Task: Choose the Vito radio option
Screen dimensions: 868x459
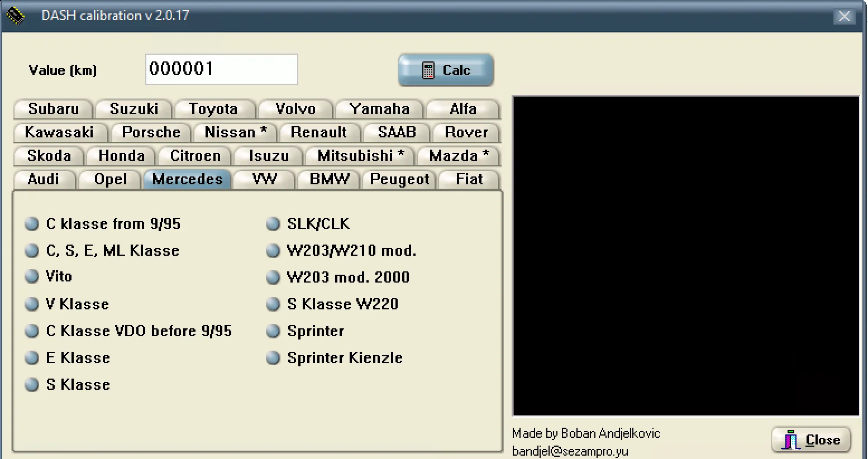Action: click(x=49, y=276)
